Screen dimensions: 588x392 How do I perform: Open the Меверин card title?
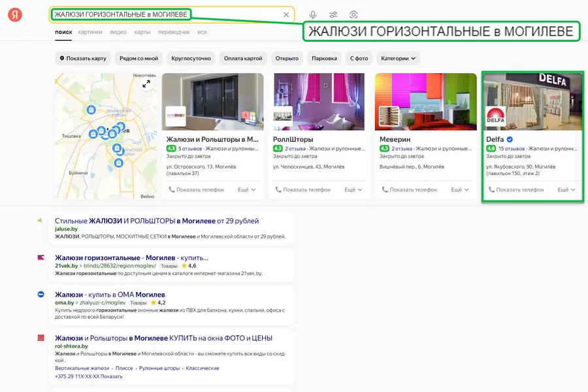395,140
